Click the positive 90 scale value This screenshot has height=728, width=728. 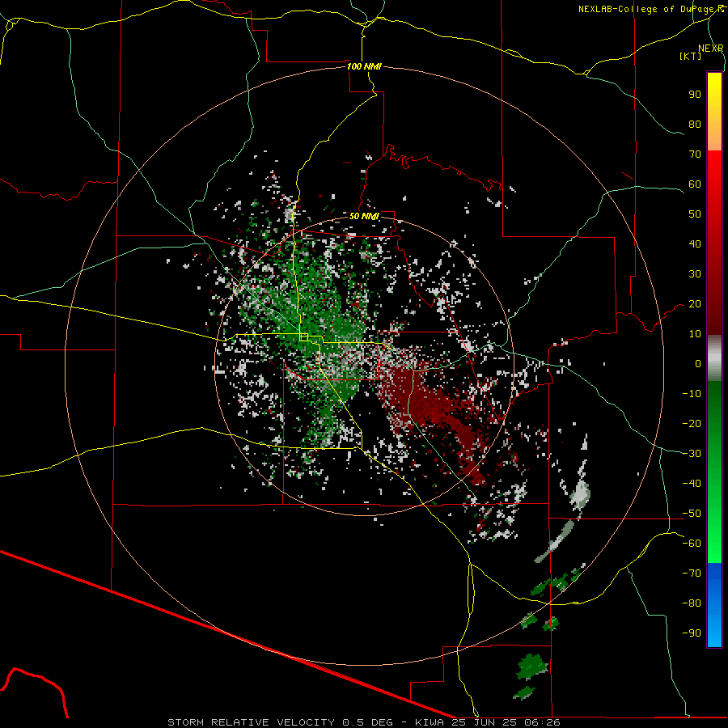[x=695, y=95]
